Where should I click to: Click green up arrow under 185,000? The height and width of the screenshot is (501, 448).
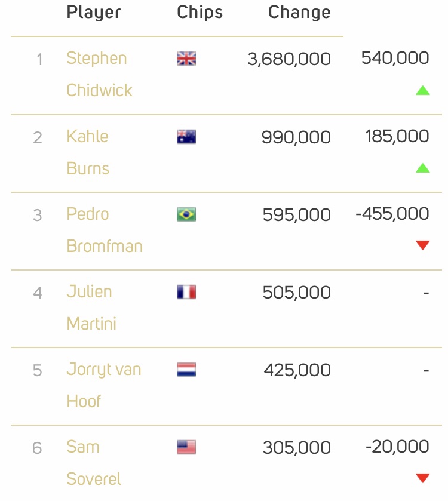point(422,168)
